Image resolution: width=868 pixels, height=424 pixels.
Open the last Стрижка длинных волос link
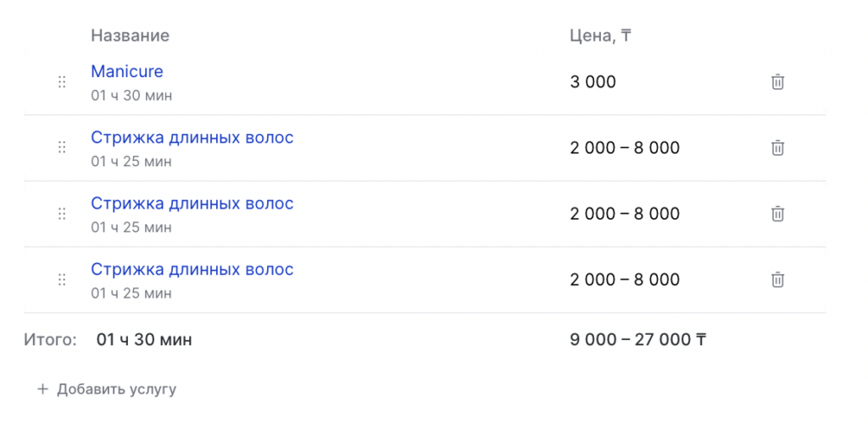pyautogui.click(x=192, y=270)
